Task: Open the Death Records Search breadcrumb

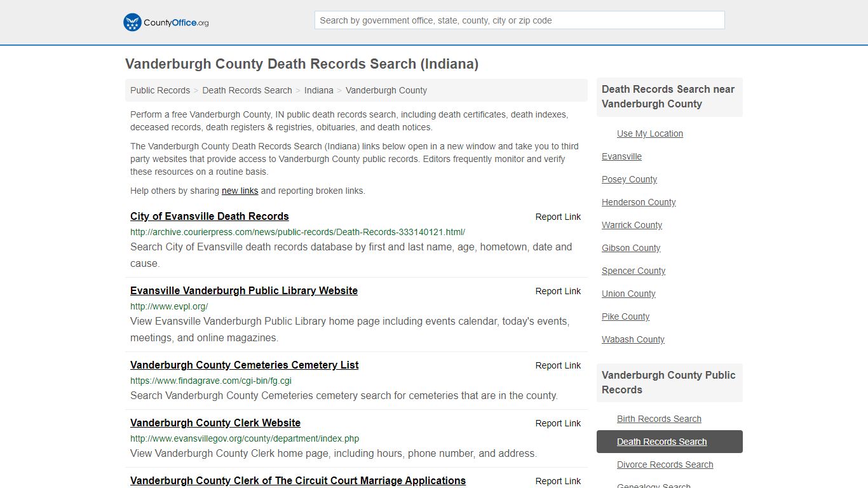Action: [247, 90]
